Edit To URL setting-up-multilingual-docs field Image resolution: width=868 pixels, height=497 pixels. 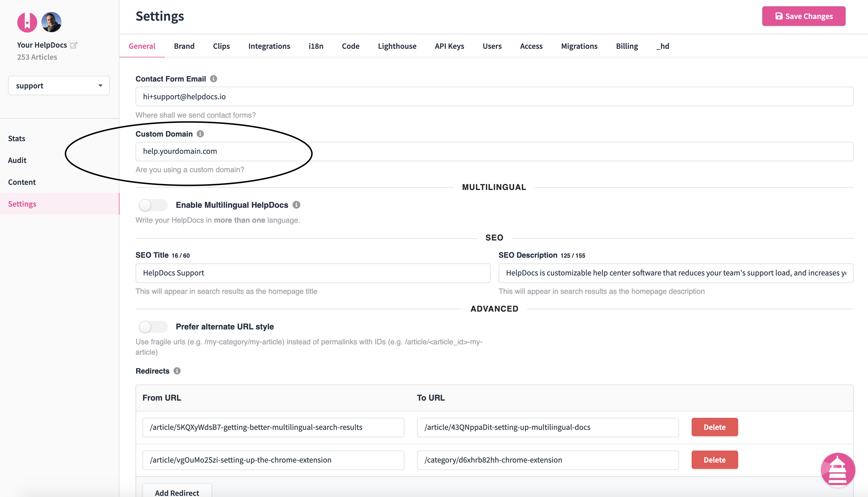point(547,427)
